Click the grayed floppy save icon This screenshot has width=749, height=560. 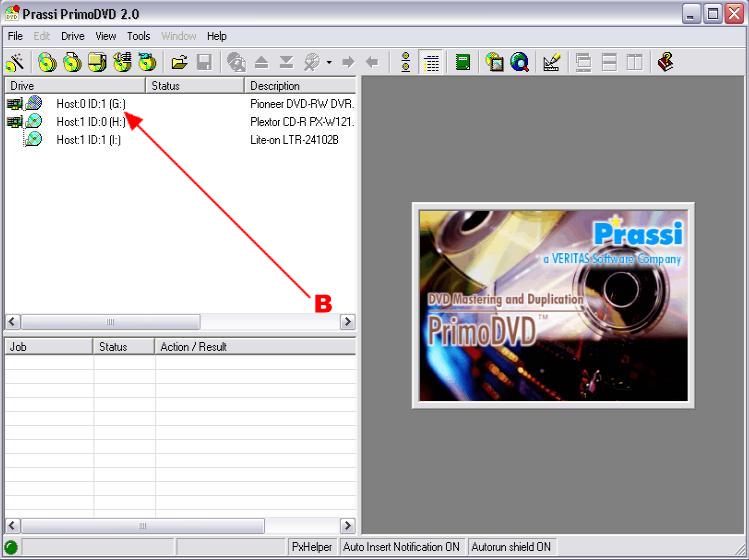tap(204, 62)
